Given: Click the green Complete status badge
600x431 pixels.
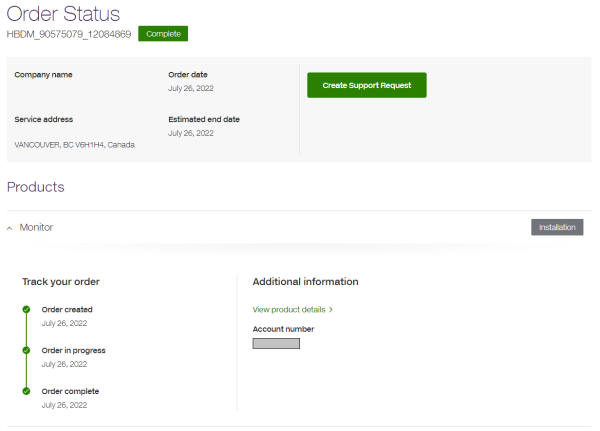Looking at the screenshot, I should (x=163, y=34).
